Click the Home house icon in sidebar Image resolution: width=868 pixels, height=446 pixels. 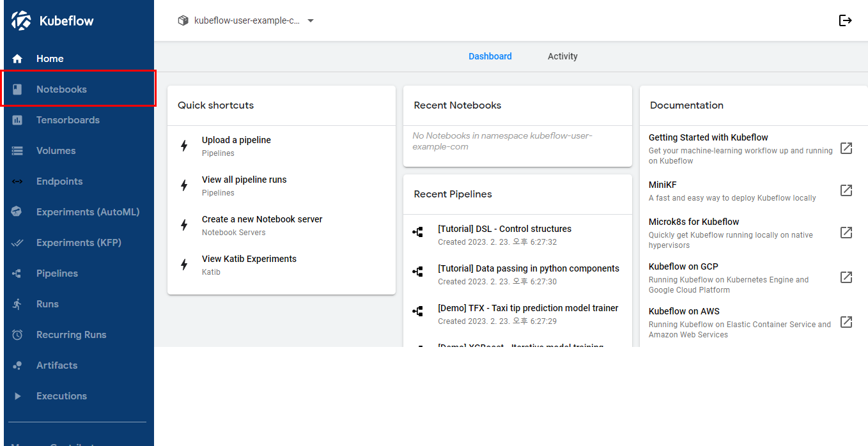click(17, 59)
